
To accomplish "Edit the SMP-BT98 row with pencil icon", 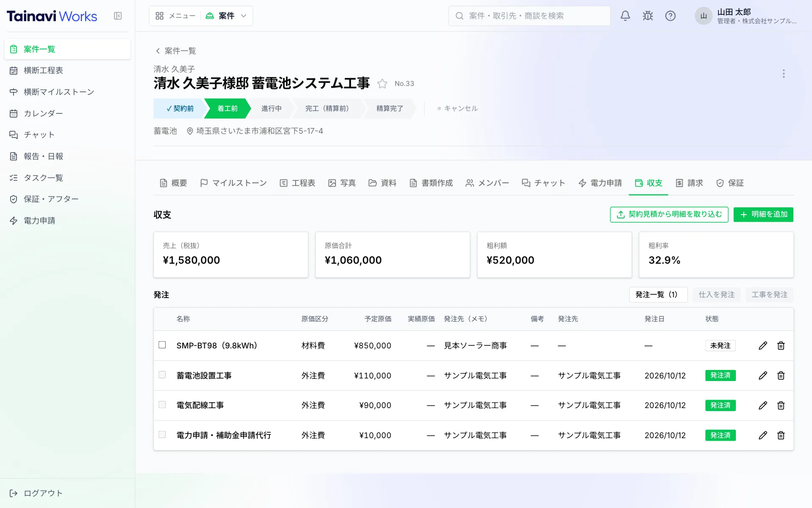I will pos(763,345).
